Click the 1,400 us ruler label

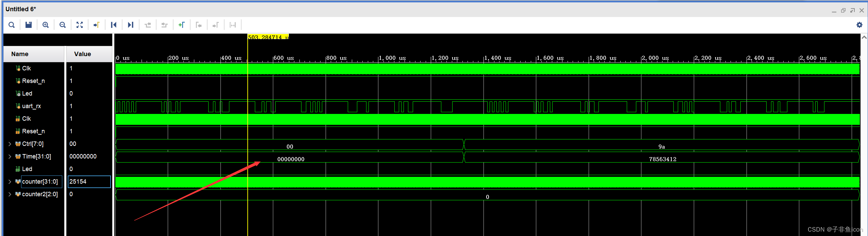tap(498, 58)
